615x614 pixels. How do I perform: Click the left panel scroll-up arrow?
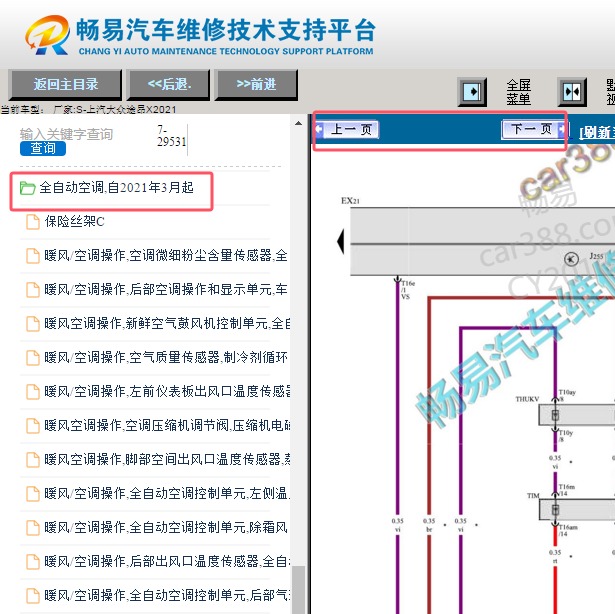(298, 123)
